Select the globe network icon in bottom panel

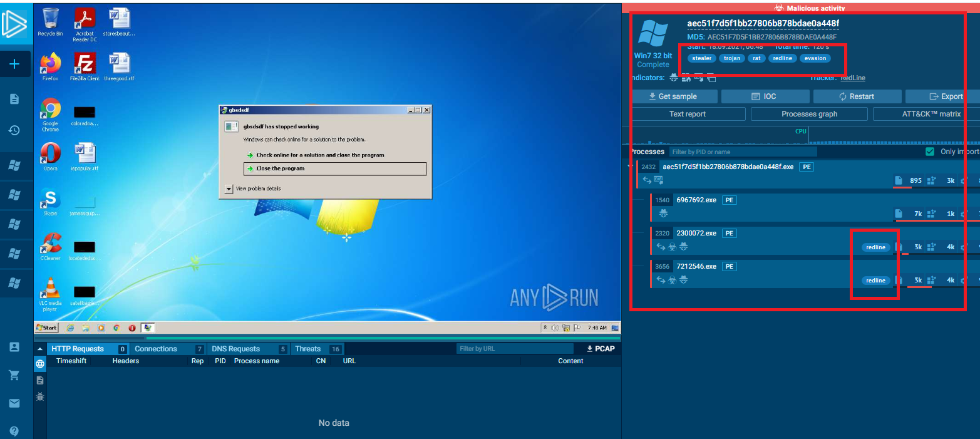(x=40, y=364)
